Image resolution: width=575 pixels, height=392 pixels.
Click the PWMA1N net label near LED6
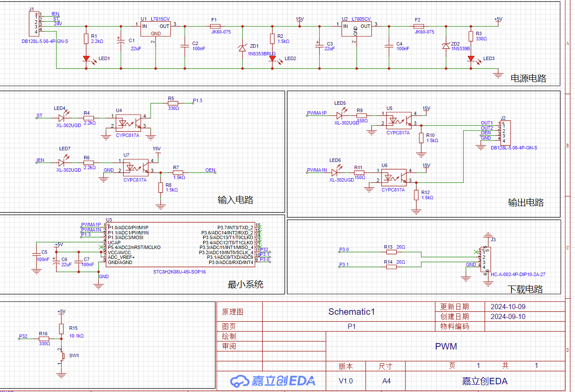click(x=317, y=170)
